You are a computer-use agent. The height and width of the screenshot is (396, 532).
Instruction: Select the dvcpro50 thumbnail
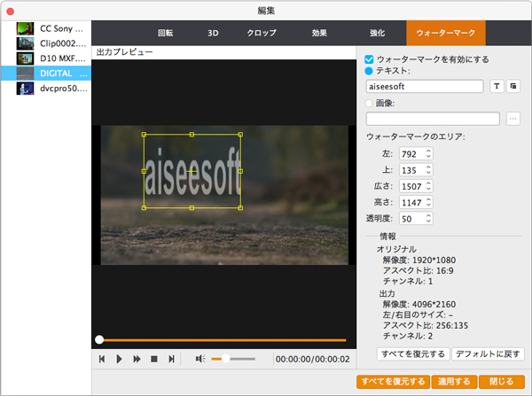tap(25, 89)
